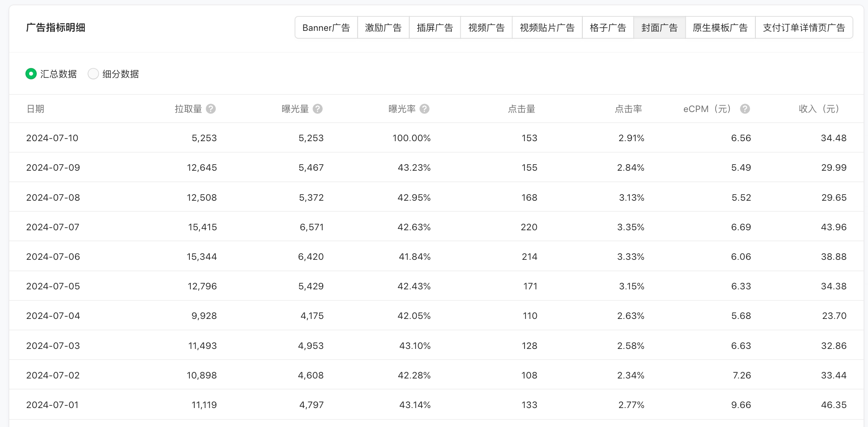Screen dimensions: 868x427
Task: Click the 12,645 pull count value
Action: (x=202, y=168)
